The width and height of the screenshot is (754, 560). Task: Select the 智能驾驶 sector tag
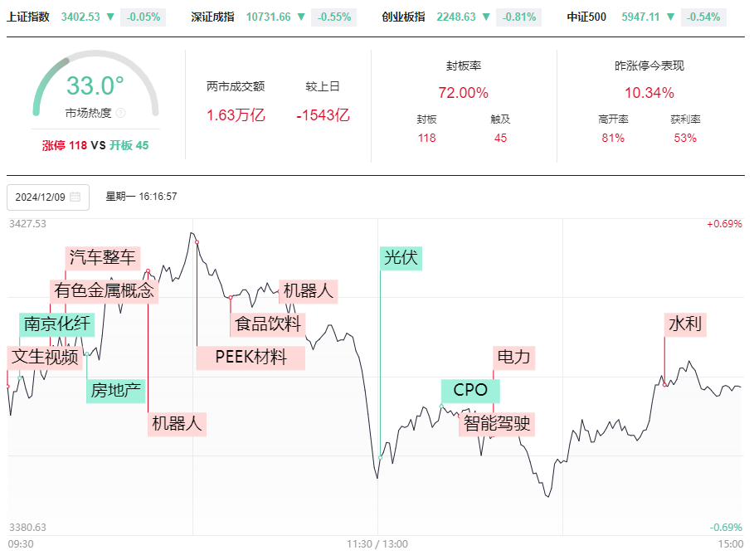497,424
